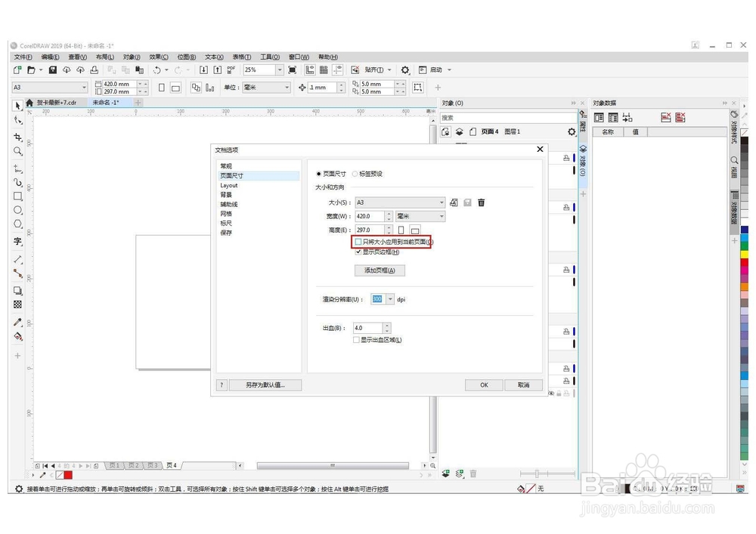Select the Layout category in dialog list

[x=229, y=185]
